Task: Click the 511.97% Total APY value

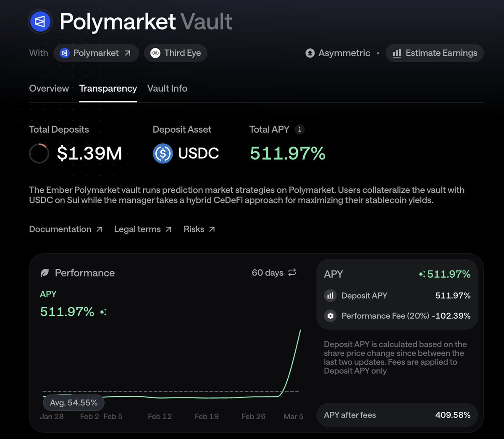Action: pos(288,153)
